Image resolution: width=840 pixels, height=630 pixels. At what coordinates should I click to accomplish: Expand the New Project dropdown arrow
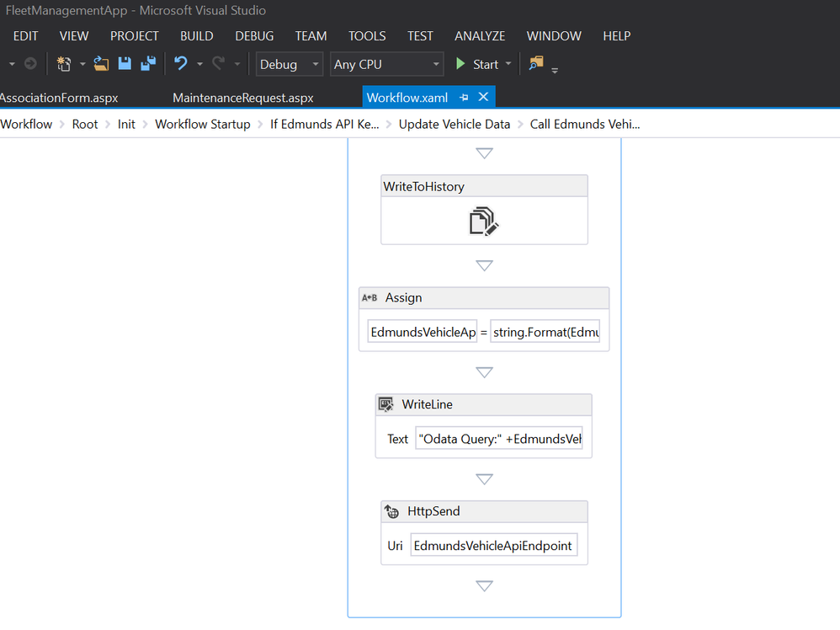[82, 64]
